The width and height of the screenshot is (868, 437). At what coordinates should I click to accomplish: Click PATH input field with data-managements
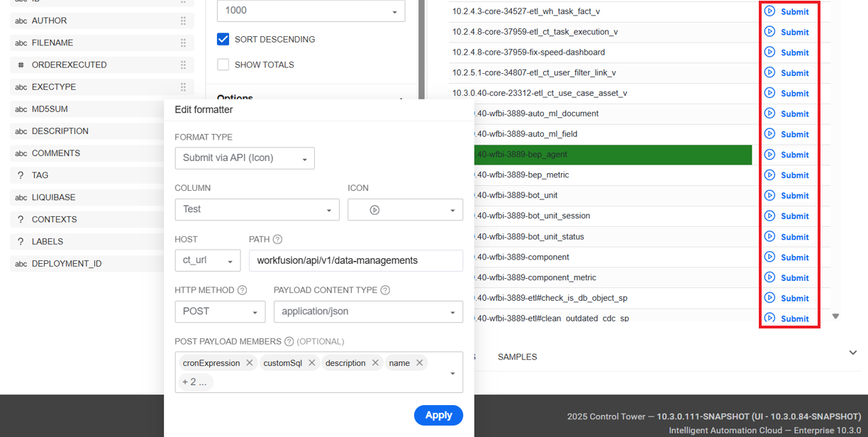(355, 260)
